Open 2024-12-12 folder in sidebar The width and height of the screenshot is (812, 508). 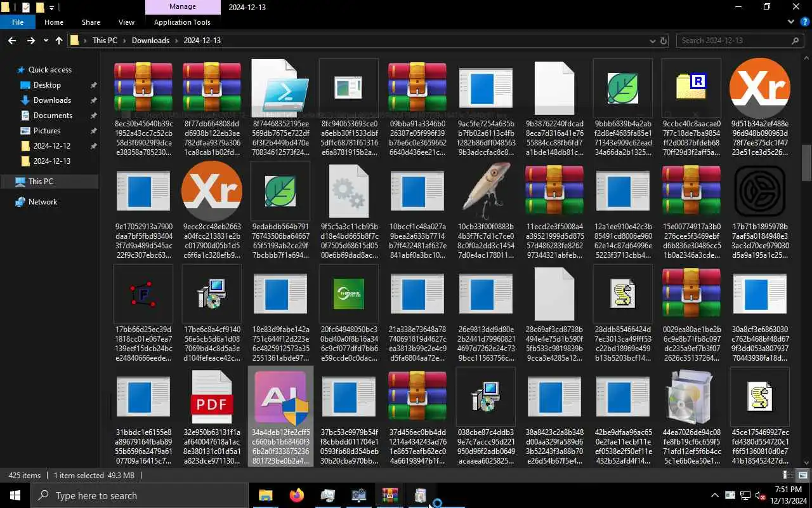coord(52,146)
